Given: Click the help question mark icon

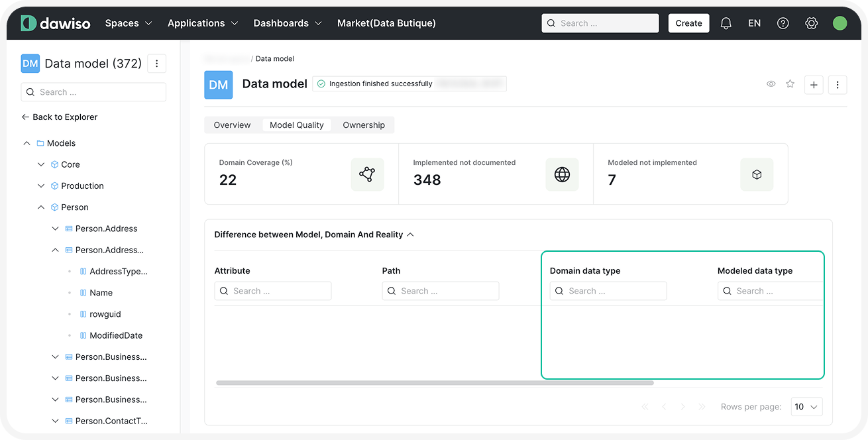Looking at the screenshot, I should [x=783, y=23].
